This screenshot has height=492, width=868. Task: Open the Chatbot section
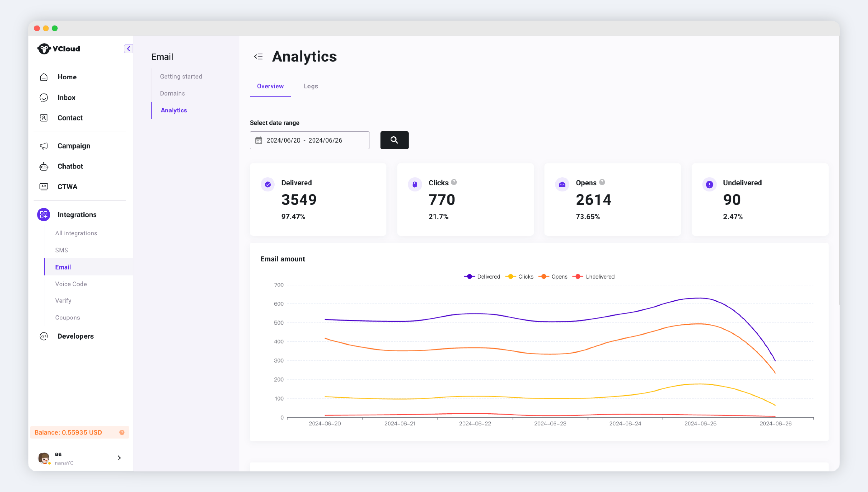pyautogui.click(x=70, y=166)
